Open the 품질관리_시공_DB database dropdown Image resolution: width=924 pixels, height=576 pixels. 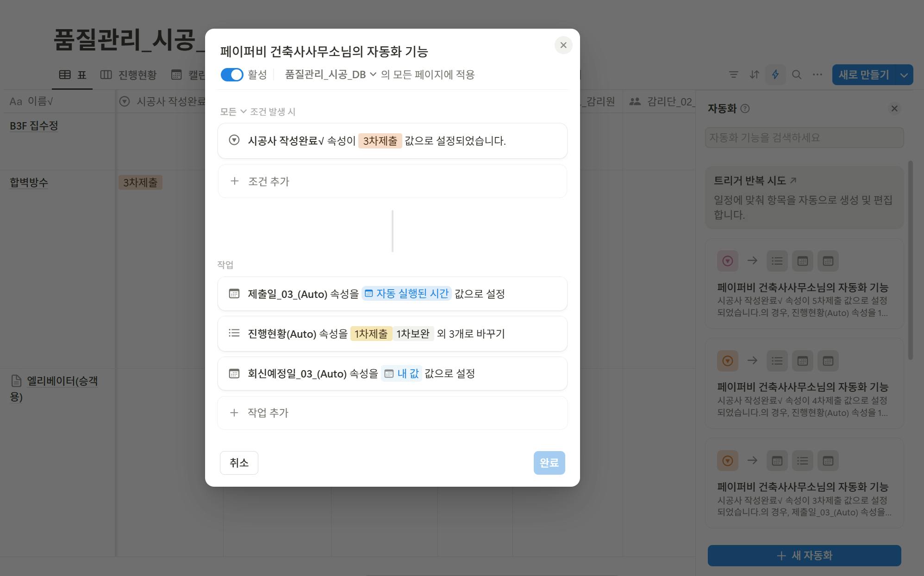click(x=331, y=74)
